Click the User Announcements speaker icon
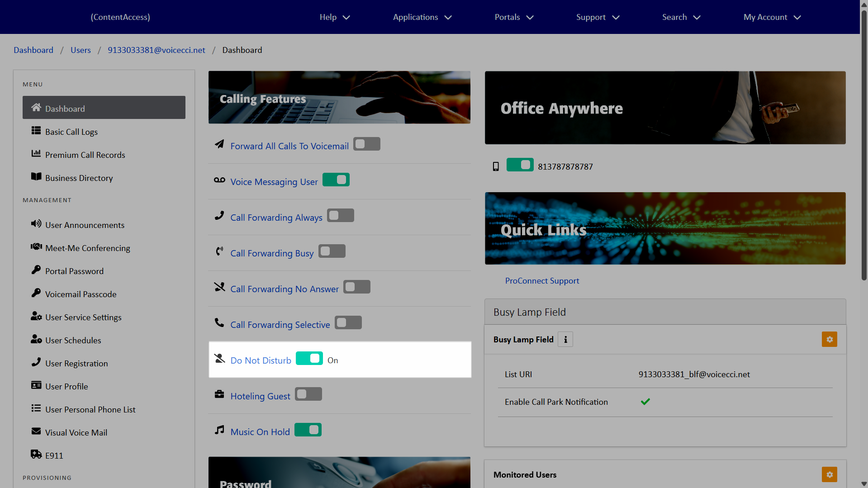868x488 pixels. tap(36, 224)
